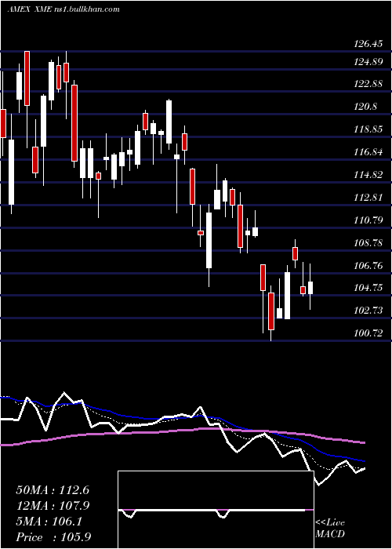The height and width of the screenshot is (549, 392).
Task: Click the Price : 105.9 reading
Action: [54, 537]
